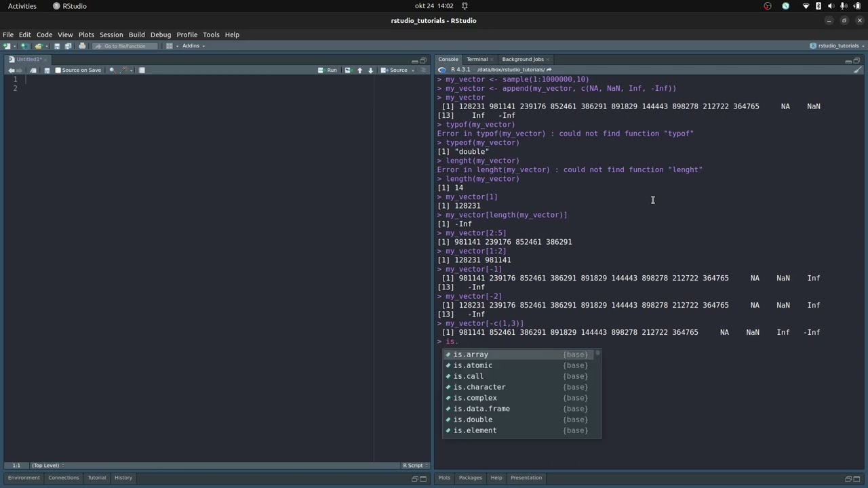Switch to the Terminal tab
This screenshot has height=488, width=868.
point(477,60)
